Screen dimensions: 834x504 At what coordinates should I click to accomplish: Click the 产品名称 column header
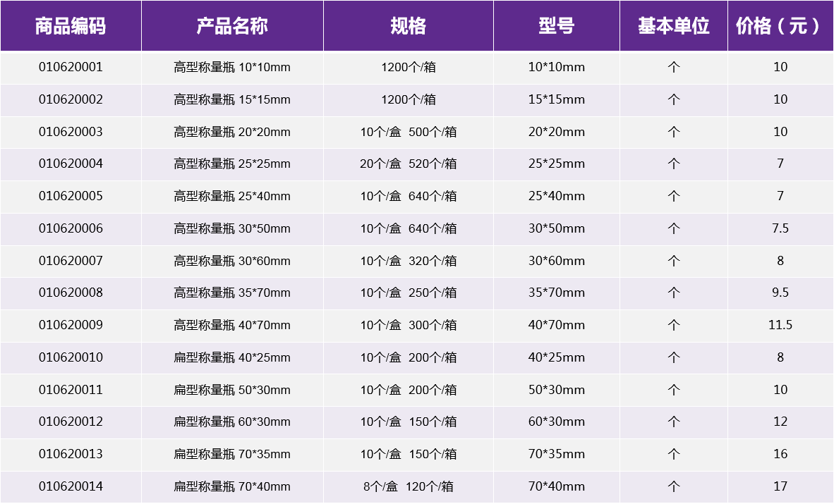[232, 25]
